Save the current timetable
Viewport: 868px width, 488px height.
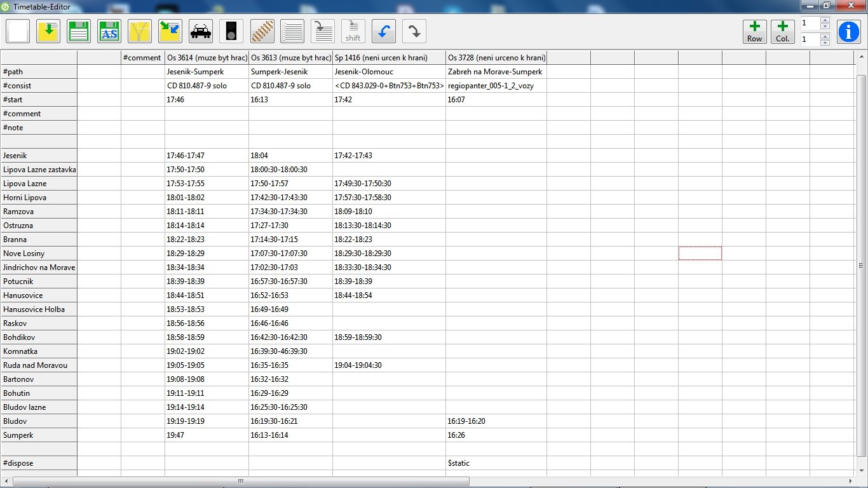(79, 30)
